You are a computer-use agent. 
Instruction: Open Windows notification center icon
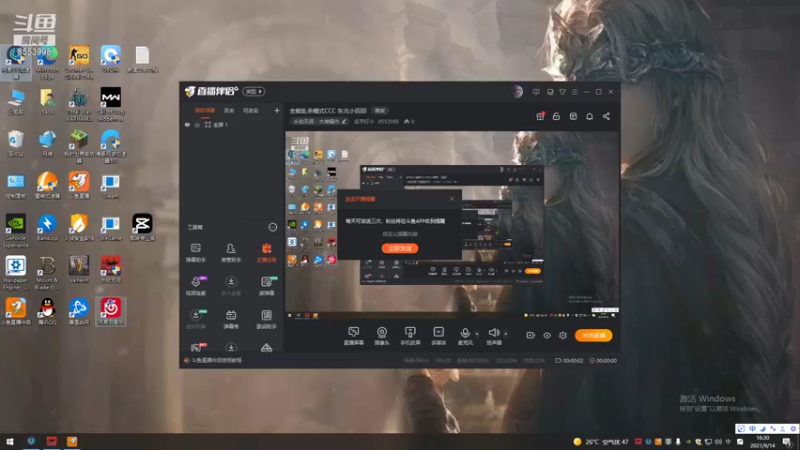coord(787,441)
